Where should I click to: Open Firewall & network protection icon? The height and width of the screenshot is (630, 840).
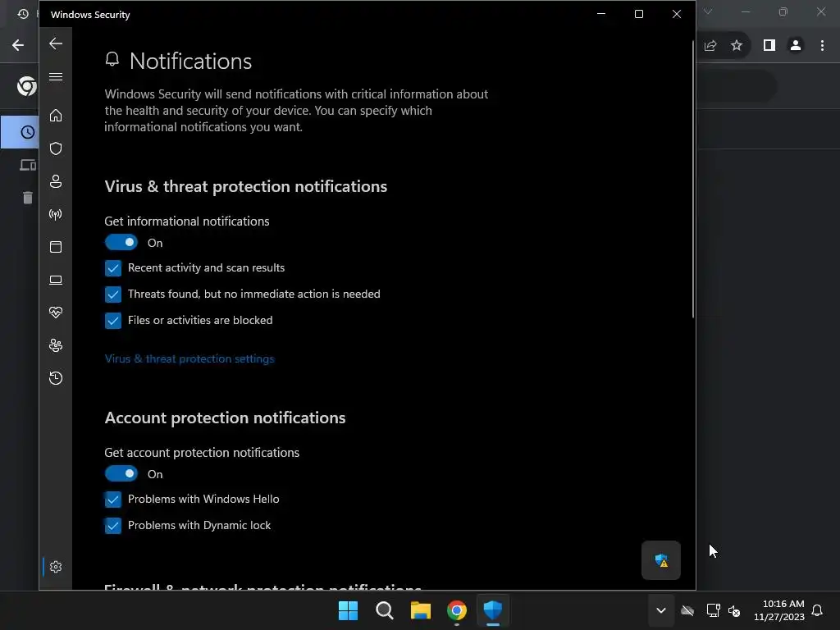coord(56,214)
